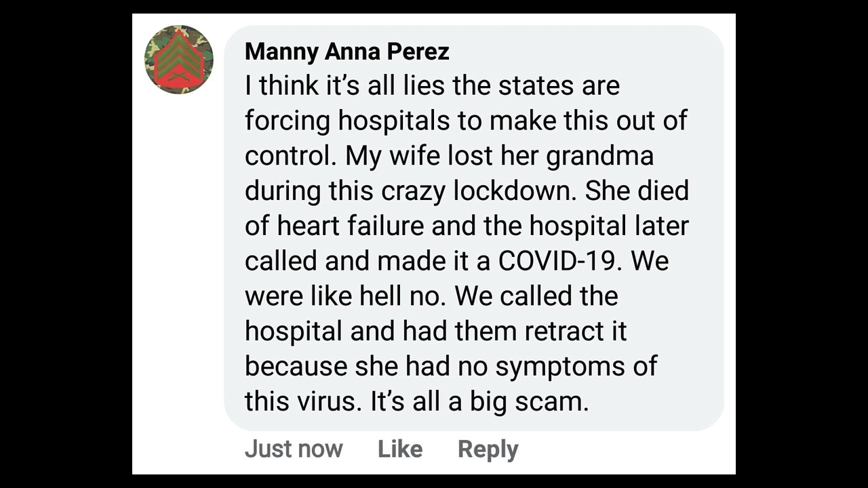Image resolution: width=868 pixels, height=488 pixels.
Task: Open Manny Anna Perez's profile name link
Action: 347,52
